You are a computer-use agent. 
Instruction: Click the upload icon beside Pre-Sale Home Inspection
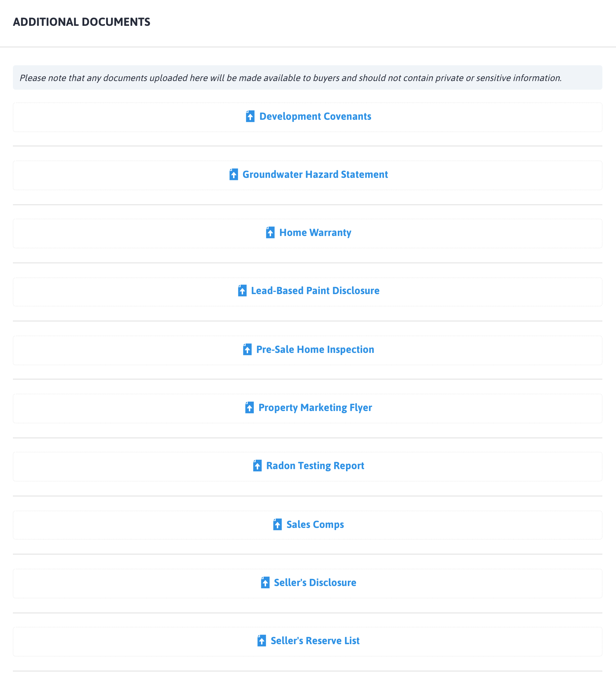(247, 350)
